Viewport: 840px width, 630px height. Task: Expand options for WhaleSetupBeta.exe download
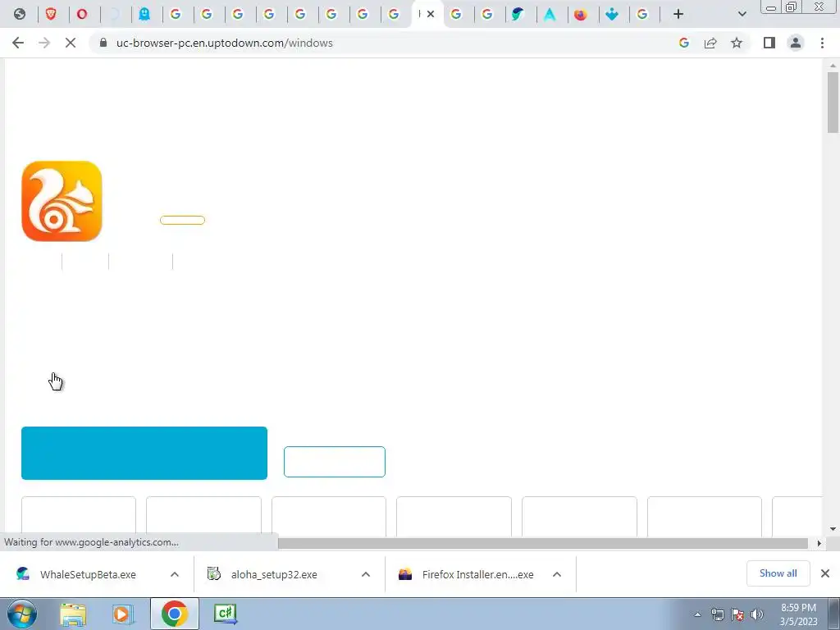coord(175,574)
